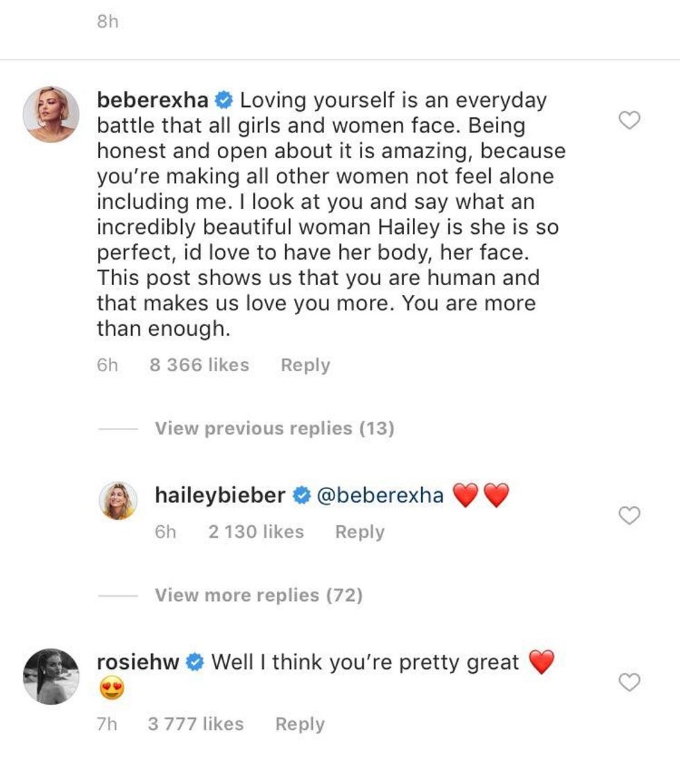Reply to haileybieber's comment
The height and width of the screenshot is (784, 680).
(359, 532)
